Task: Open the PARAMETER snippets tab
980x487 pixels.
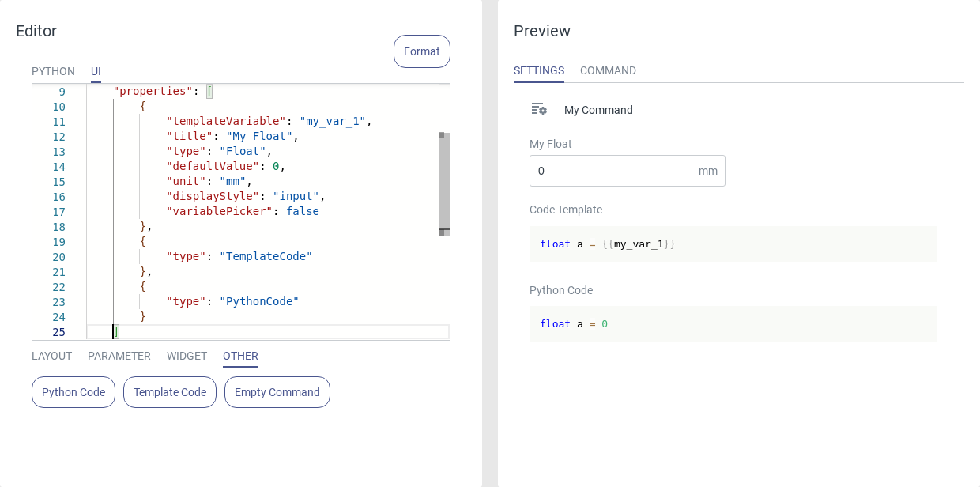Action: [x=119, y=356]
